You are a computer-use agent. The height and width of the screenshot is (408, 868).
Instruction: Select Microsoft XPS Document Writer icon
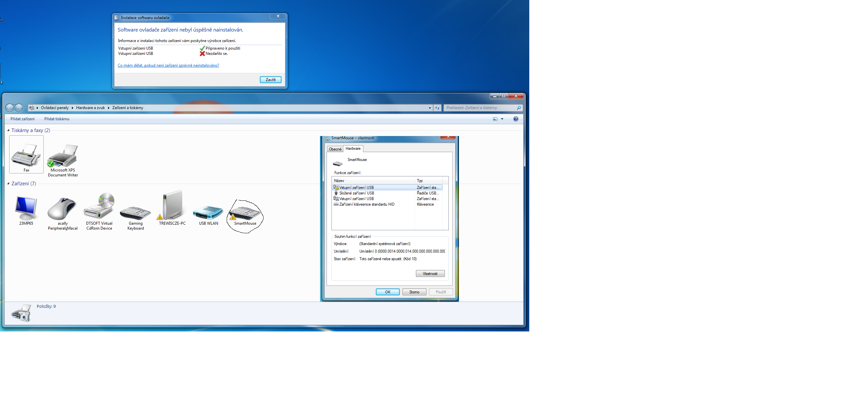click(x=63, y=156)
